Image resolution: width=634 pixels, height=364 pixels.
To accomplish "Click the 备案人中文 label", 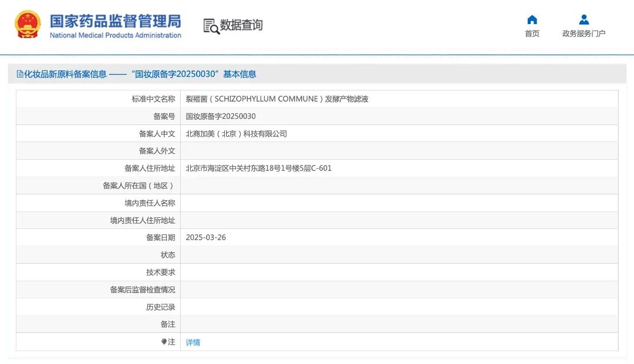I will [x=157, y=134].
